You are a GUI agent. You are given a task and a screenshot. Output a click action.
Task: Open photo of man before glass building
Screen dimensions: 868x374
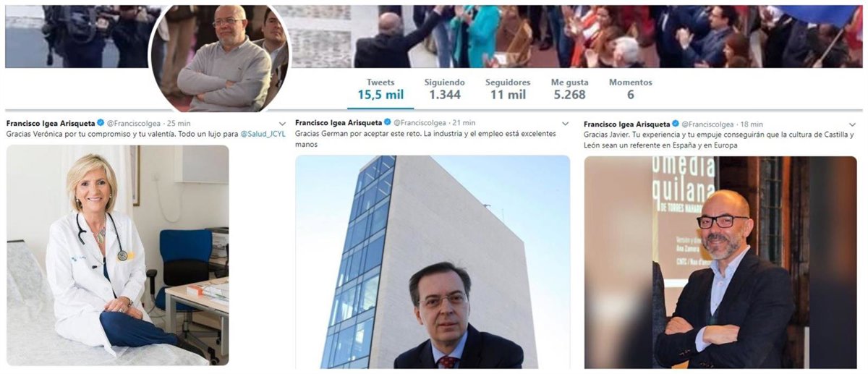tap(433, 262)
